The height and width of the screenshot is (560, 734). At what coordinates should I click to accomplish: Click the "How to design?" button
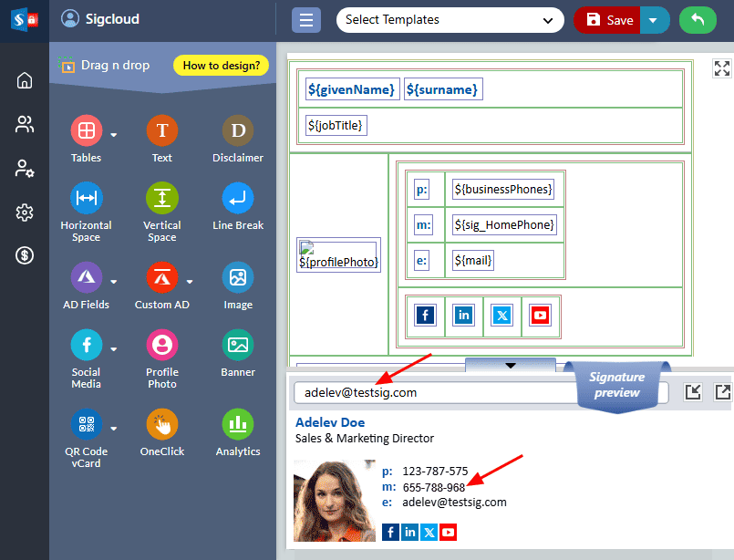[x=221, y=66]
